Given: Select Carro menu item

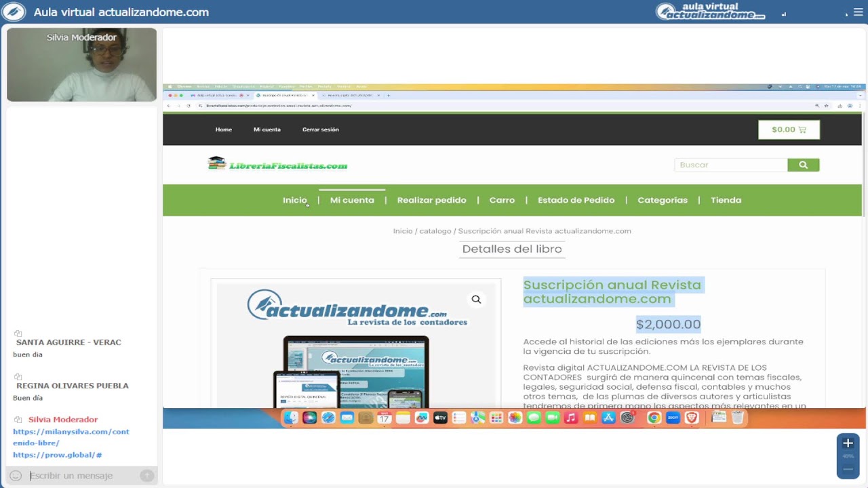Looking at the screenshot, I should tap(502, 200).
